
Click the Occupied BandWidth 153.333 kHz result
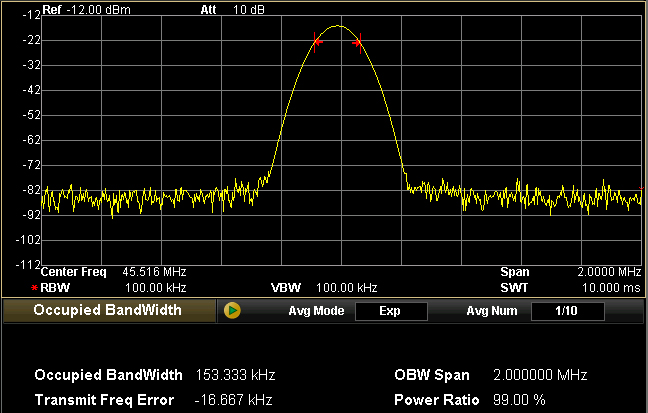235,375
